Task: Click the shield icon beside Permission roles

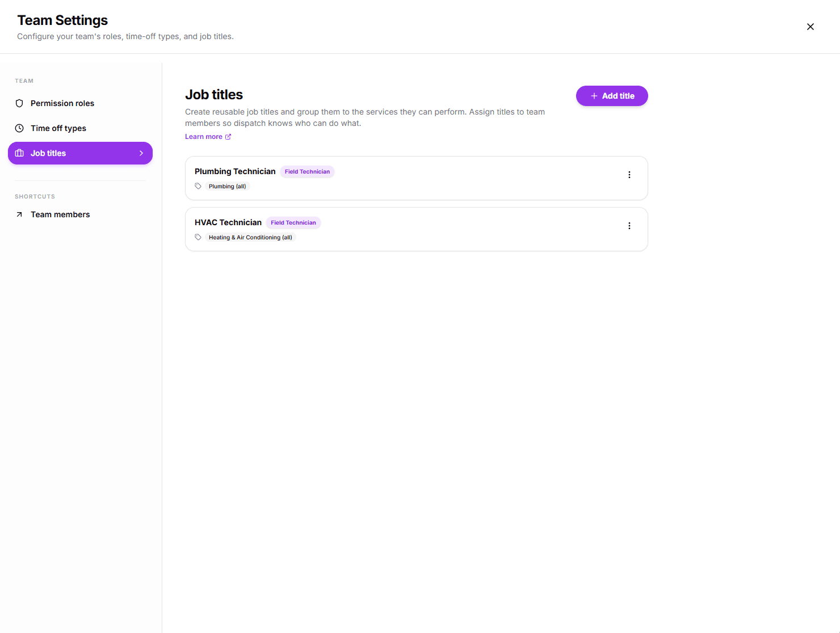Action: tap(19, 103)
